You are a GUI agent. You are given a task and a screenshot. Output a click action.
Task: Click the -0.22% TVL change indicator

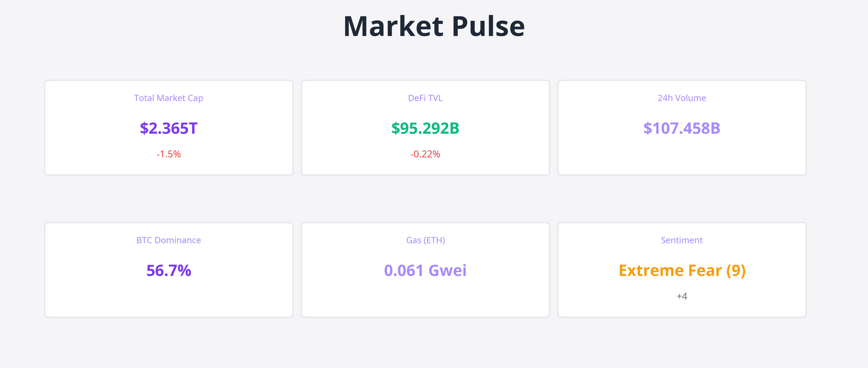pyautogui.click(x=425, y=154)
